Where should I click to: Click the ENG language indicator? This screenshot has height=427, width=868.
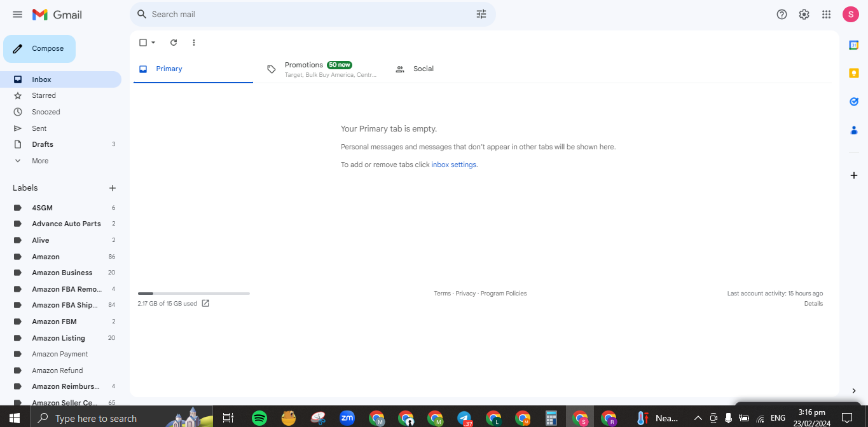pos(778,418)
